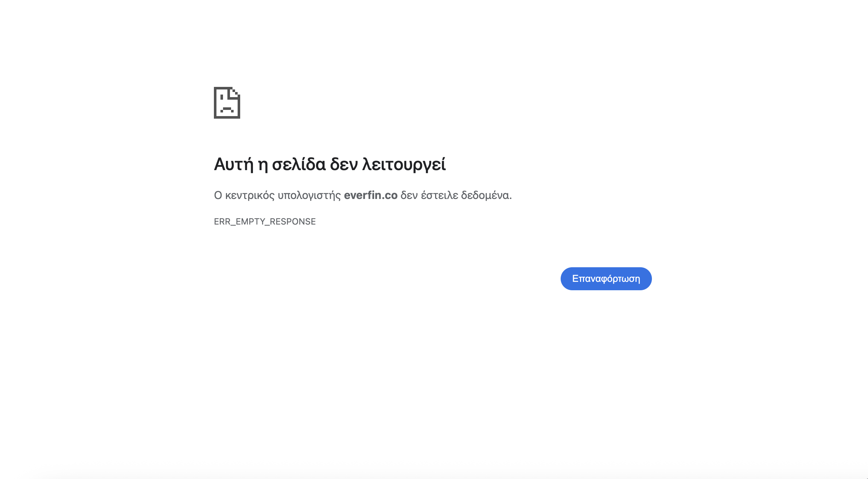The image size is (868, 479).
Task: Click the bold everfin.co hostname
Action: pos(370,195)
